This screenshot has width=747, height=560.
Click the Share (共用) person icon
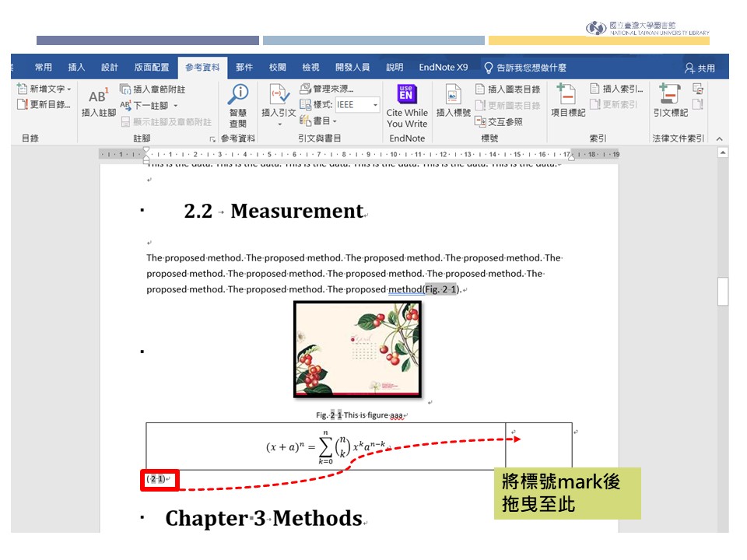[x=689, y=68]
